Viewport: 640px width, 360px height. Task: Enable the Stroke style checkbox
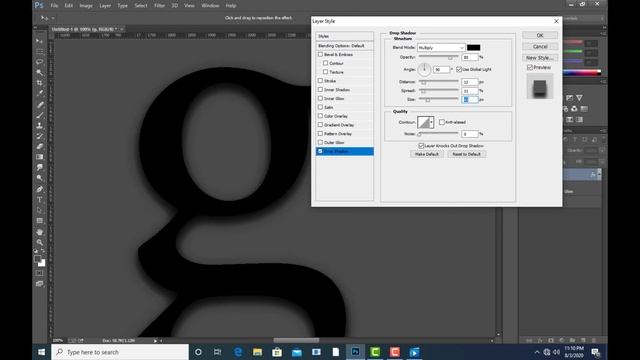coord(320,81)
